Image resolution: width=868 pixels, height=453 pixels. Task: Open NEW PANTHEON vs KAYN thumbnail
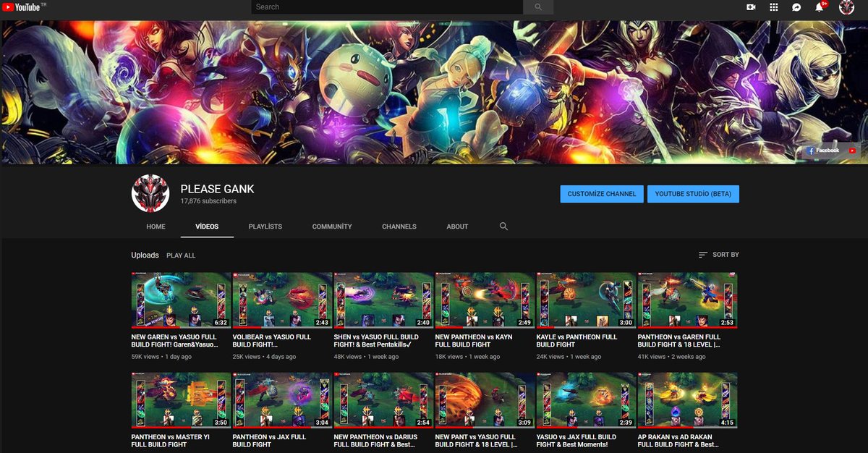click(x=485, y=300)
